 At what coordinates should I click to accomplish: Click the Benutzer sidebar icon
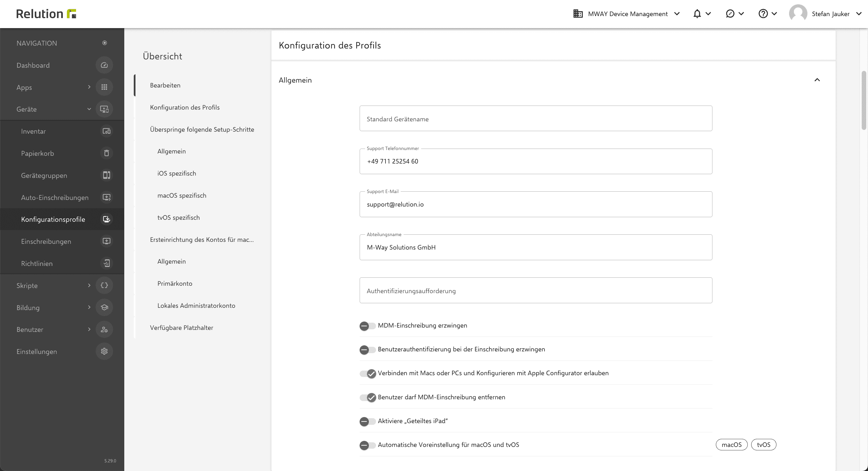(104, 329)
